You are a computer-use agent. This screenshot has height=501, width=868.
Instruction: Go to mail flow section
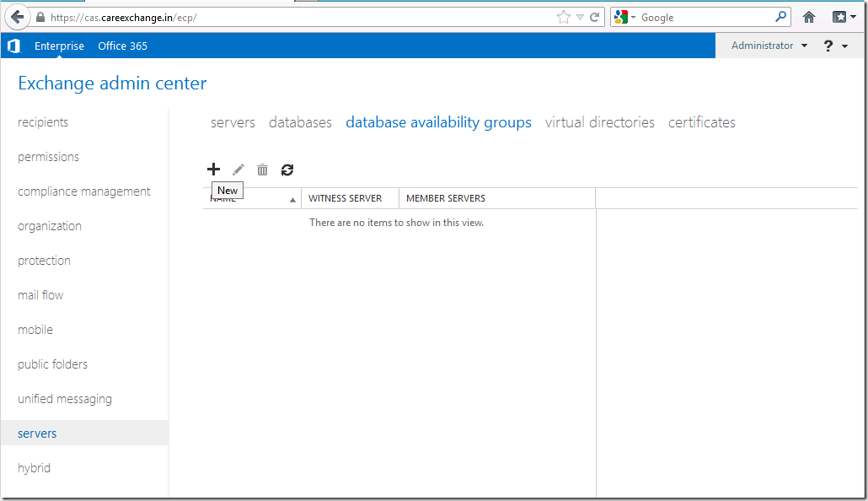coord(40,295)
